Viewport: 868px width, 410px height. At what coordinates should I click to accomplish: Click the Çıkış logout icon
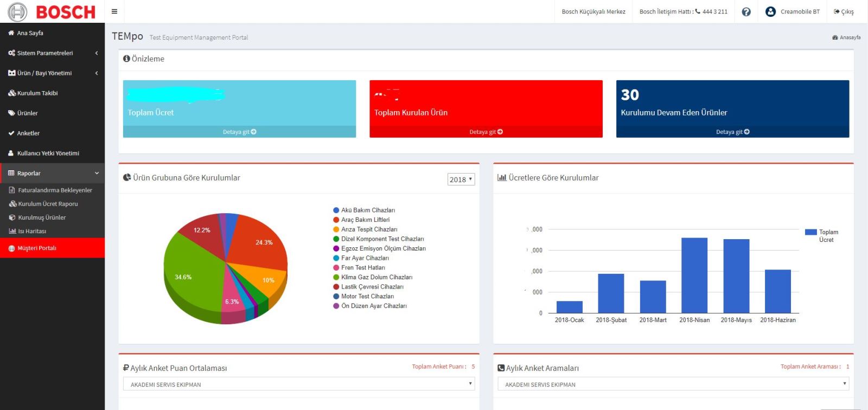tap(837, 11)
